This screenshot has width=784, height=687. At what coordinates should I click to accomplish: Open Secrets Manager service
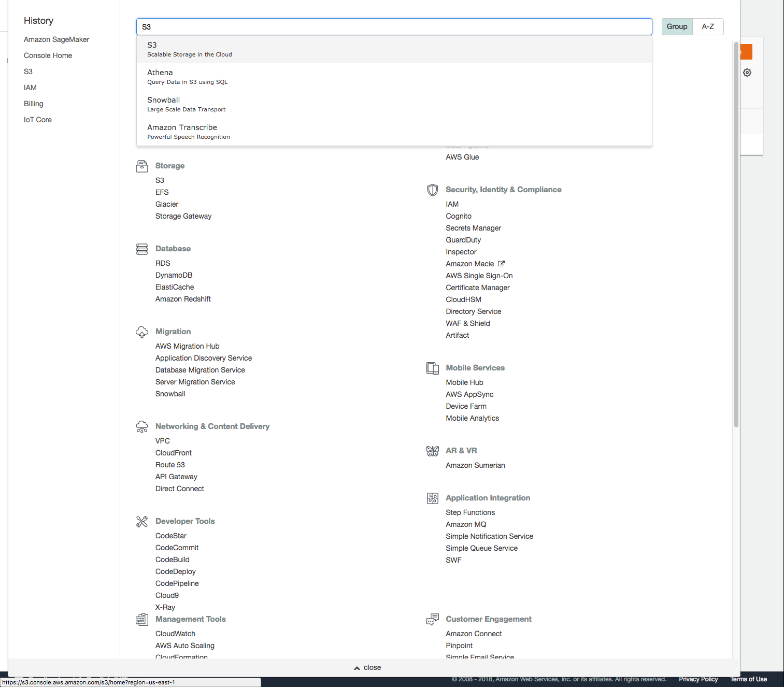pyautogui.click(x=474, y=228)
